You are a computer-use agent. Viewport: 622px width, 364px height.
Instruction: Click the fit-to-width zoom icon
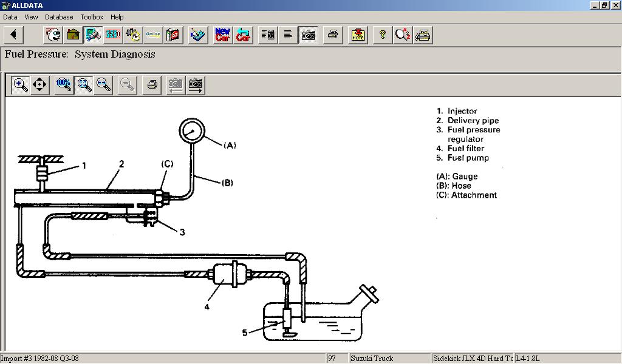tap(104, 84)
